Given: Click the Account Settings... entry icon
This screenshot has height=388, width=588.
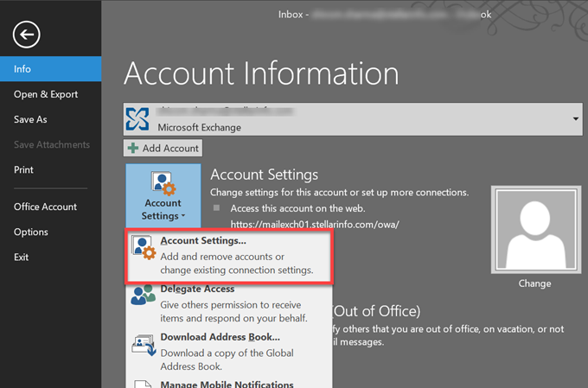Looking at the screenshot, I should click(x=144, y=247).
